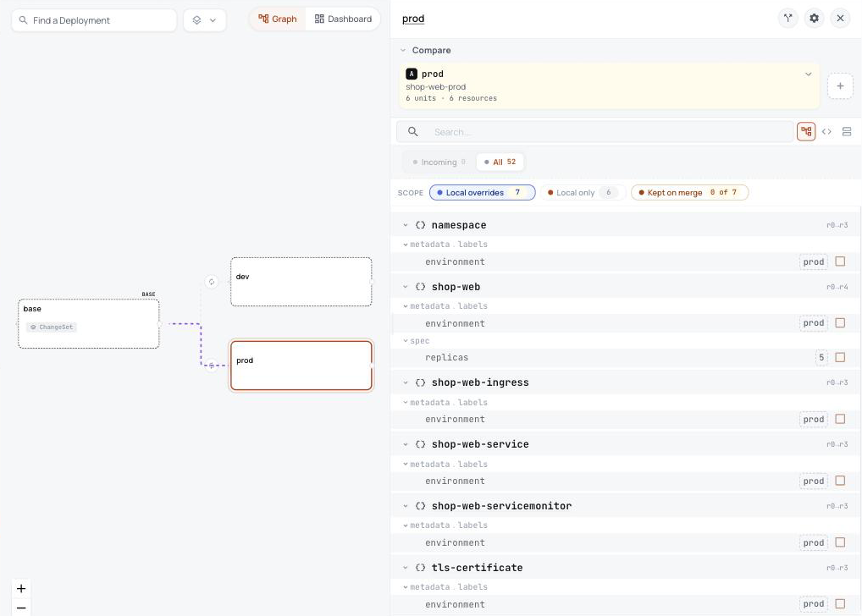Check shop-web-ingress environment checkbox

point(840,419)
